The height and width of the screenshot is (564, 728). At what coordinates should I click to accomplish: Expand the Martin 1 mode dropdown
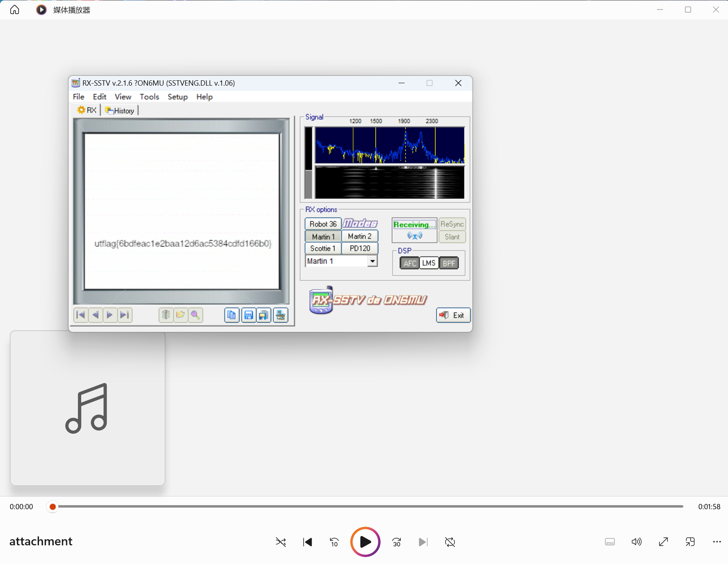click(x=373, y=261)
